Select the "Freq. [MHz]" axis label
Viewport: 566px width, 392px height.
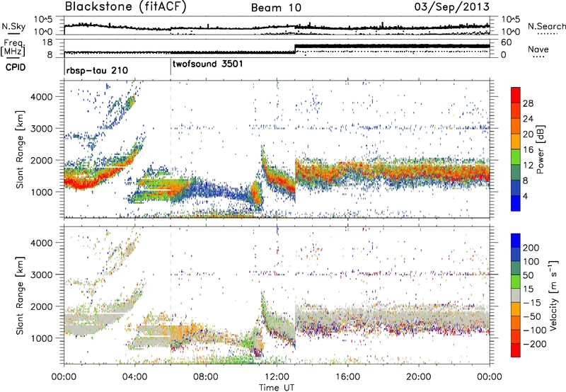tap(13, 48)
